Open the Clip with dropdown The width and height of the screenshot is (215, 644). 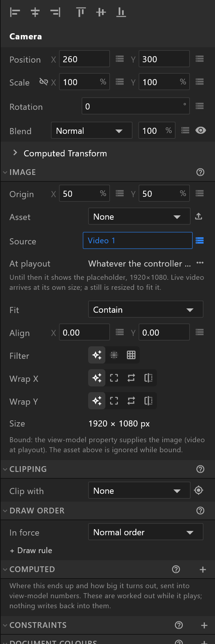pos(139,491)
